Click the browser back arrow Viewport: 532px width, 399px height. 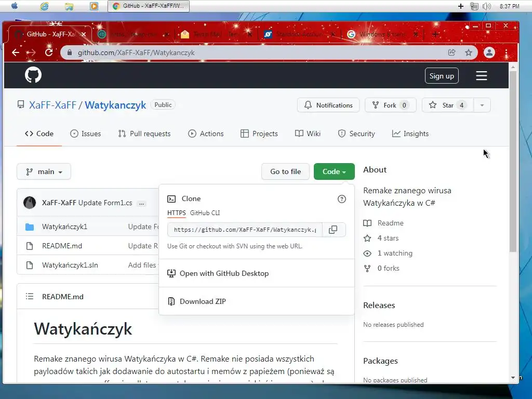pos(16,52)
